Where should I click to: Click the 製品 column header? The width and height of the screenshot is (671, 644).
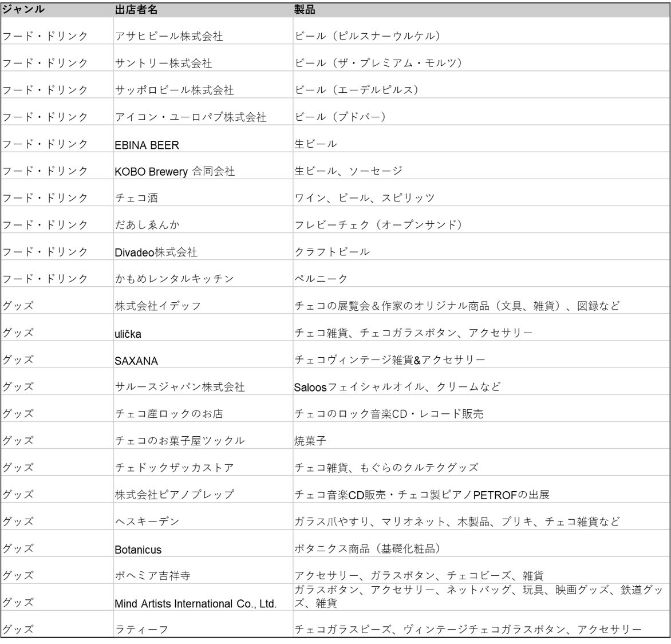tap(304, 10)
